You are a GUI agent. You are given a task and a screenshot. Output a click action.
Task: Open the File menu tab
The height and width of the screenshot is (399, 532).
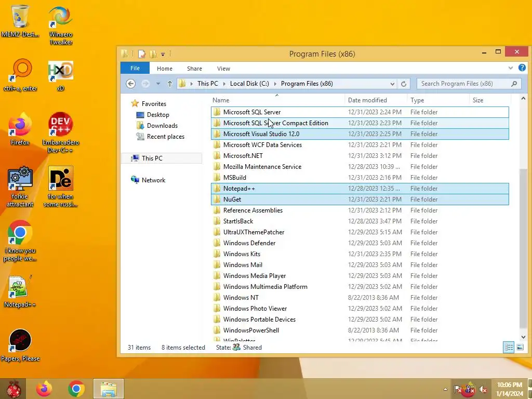[x=135, y=68]
